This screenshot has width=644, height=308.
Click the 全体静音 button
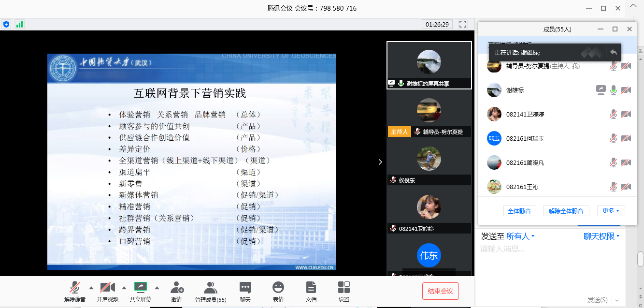point(519,211)
